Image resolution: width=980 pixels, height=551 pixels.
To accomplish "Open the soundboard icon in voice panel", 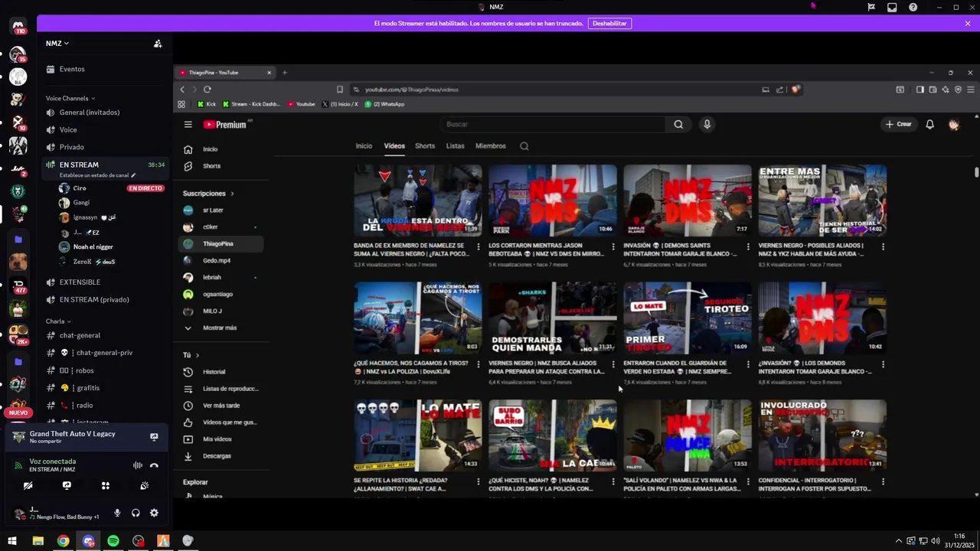I will [145, 485].
